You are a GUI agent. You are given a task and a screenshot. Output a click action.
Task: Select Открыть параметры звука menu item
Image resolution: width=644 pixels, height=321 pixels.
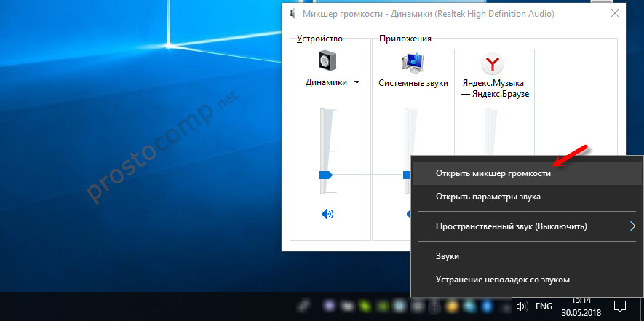pos(488,197)
